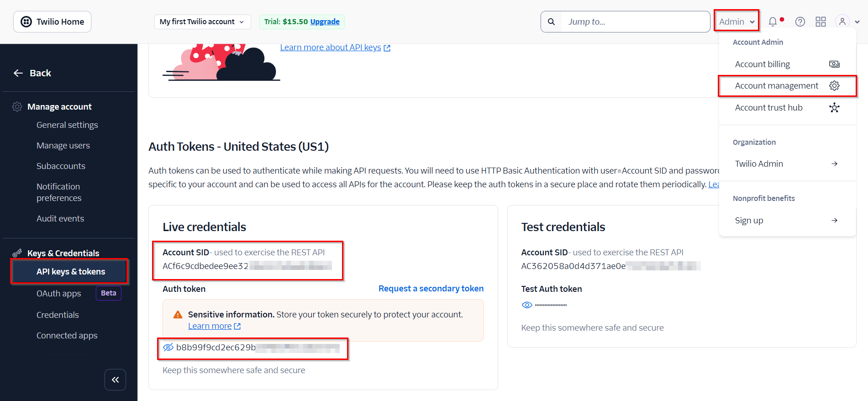
Task: Go Back using the sidebar arrow
Action: coord(32,73)
